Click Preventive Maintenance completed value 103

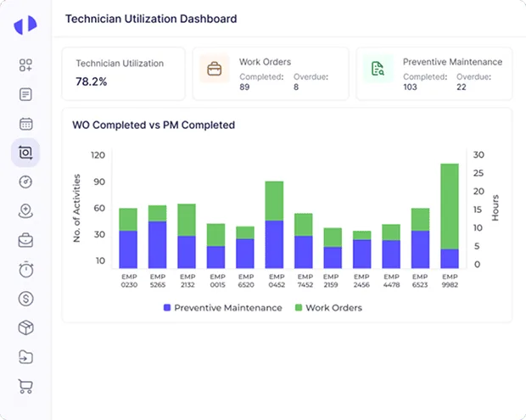click(410, 87)
